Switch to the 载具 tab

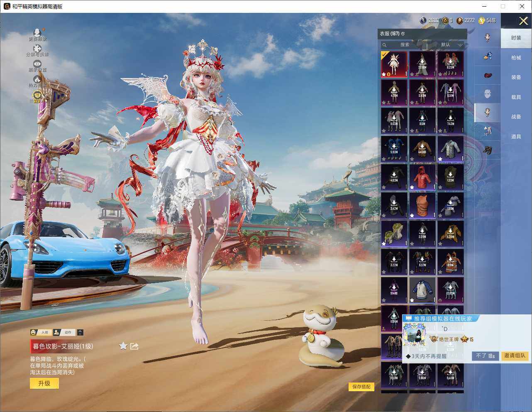pos(516,97)
